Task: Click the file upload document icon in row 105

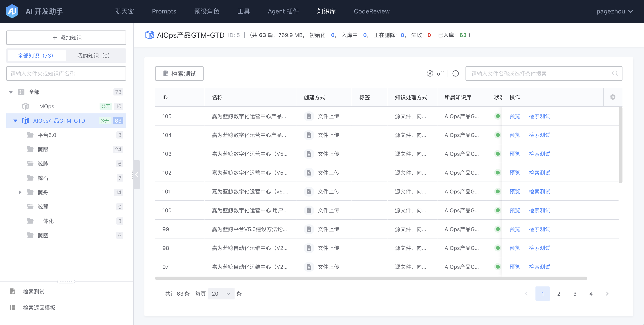Action: 309,116
